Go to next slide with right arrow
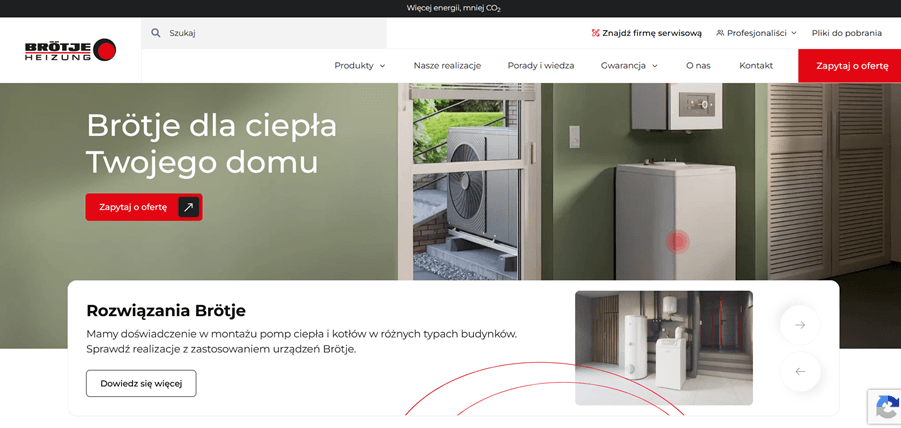 point(800,325)
